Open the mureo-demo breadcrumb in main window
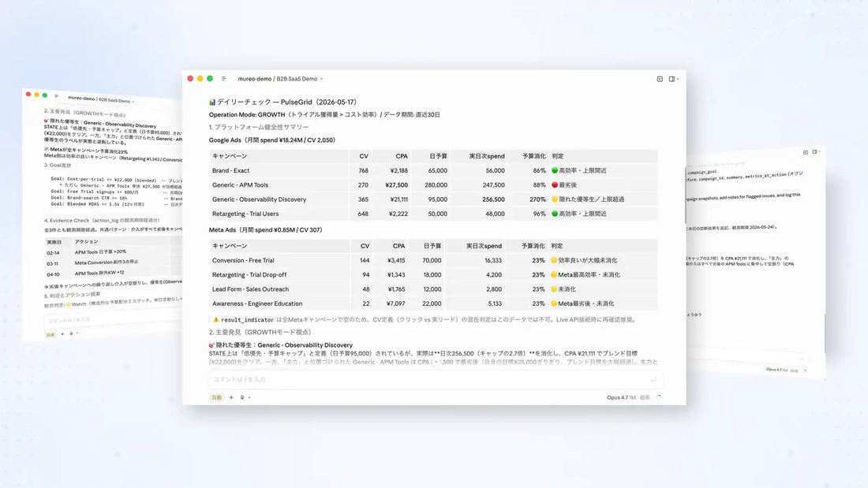This screenshot has height=488, width=868. (x=255, y=79)
